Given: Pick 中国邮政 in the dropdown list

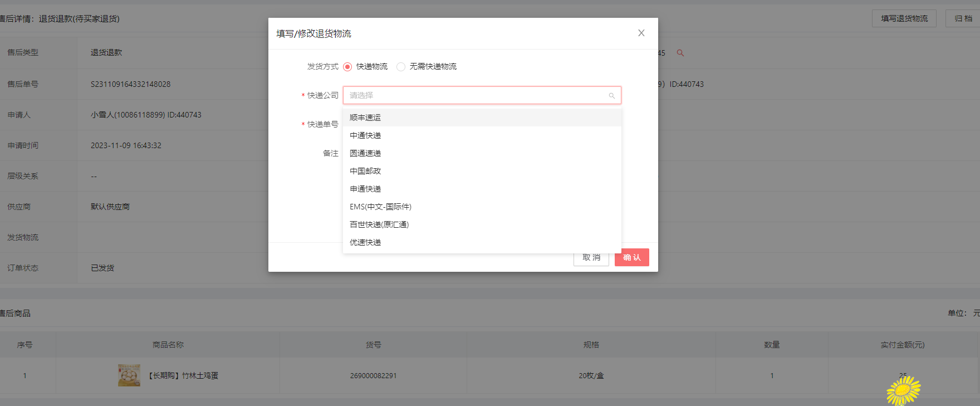Looking at the screenshot, I should pyautogui.click(x=365, y=171).
